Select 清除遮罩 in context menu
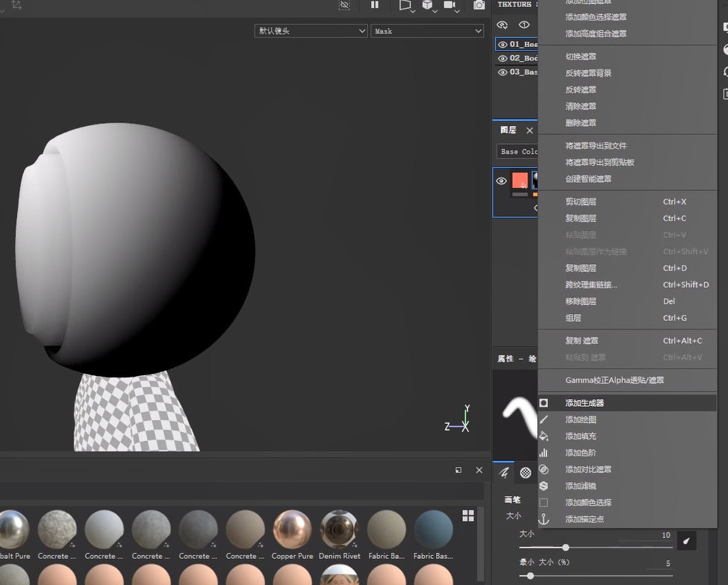The image size is (728, 585). pos(627,106)
